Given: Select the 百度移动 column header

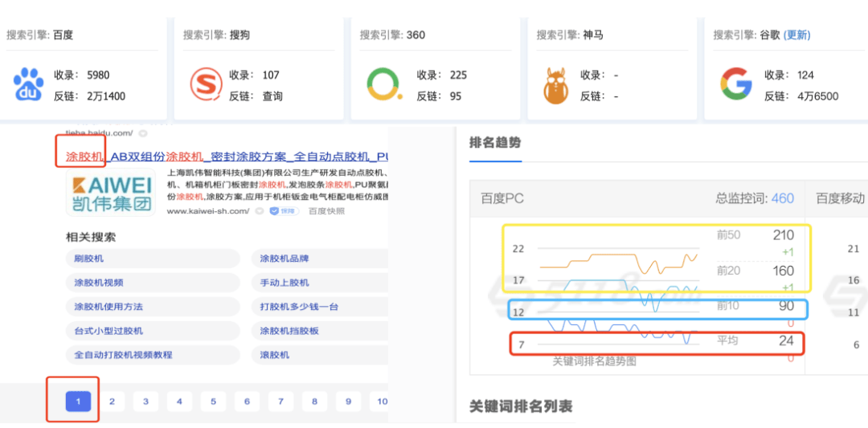Looking at the screenshot, I should pyautogui.click(x=841, y=198).
